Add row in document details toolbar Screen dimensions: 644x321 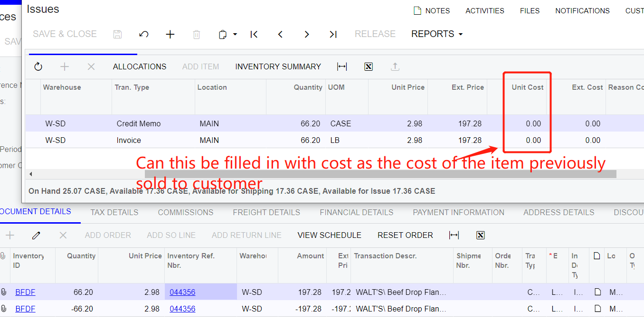pos(10,236)
